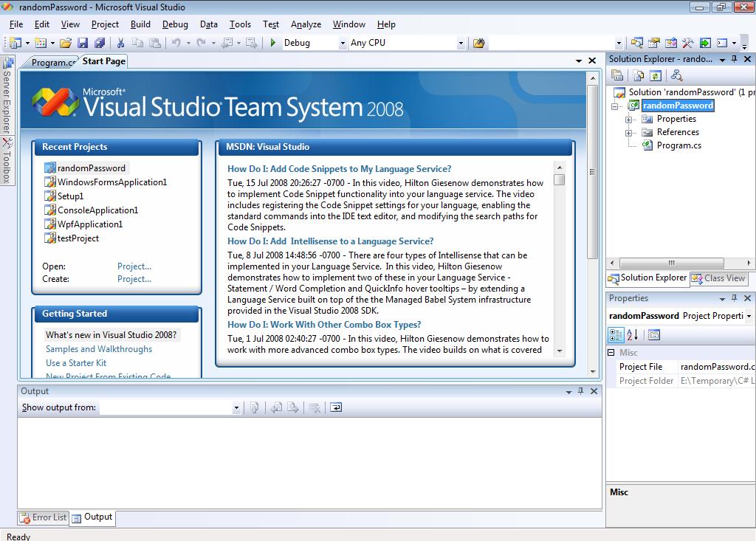
Task: Click the Open File folder icon
Action: pyautogui.click(x=66, y=43)
